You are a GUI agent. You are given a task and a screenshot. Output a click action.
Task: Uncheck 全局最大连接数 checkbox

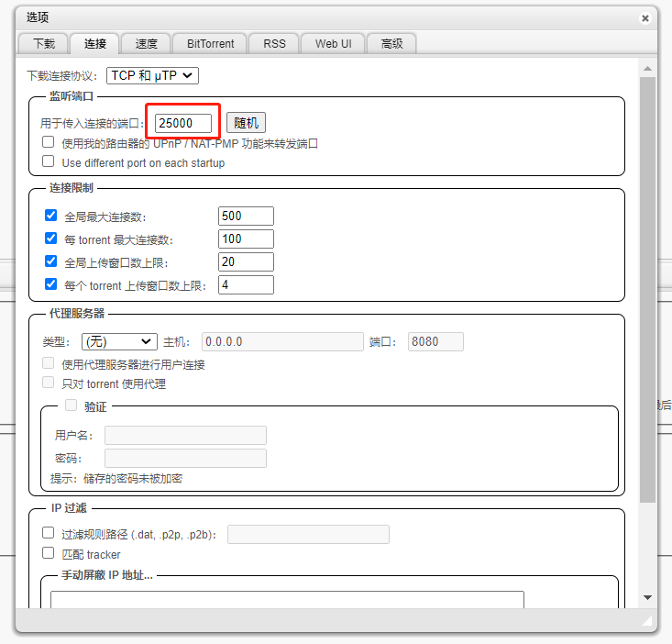pyautogui.click(x=51, y=216)
